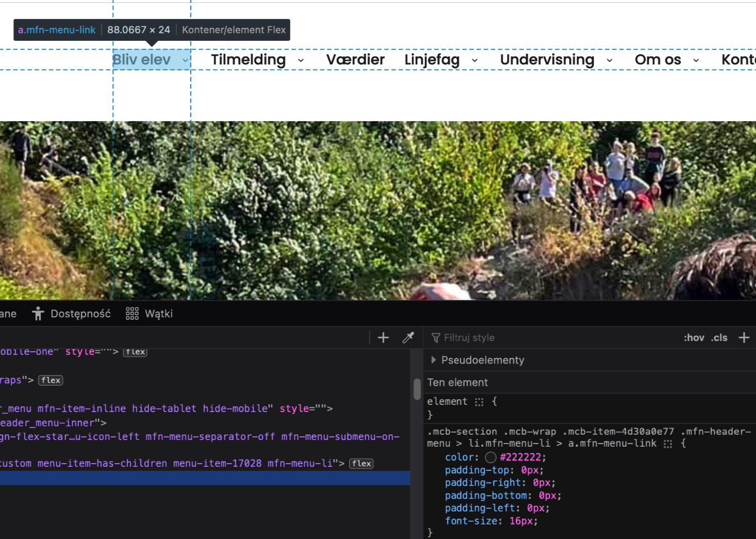Expand the Tilmelding submenu chevron

pyautogui.click(x=301, y=60)
